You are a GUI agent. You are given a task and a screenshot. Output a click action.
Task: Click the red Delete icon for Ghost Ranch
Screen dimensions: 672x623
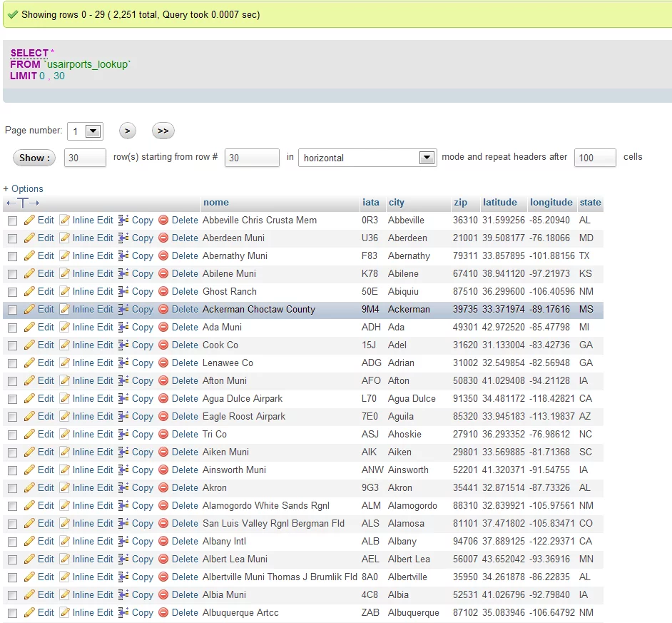tap(163, 292)
